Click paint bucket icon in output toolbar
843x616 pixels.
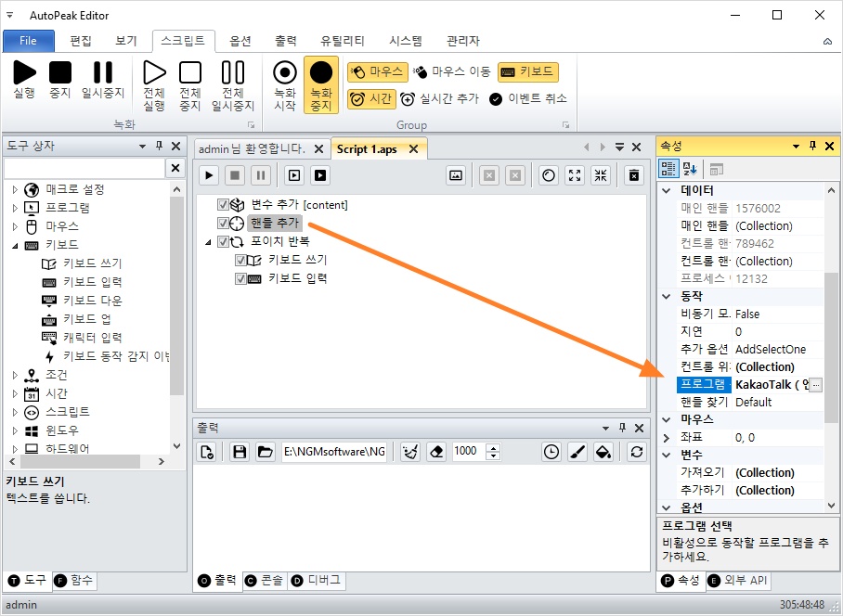[603, 452]
